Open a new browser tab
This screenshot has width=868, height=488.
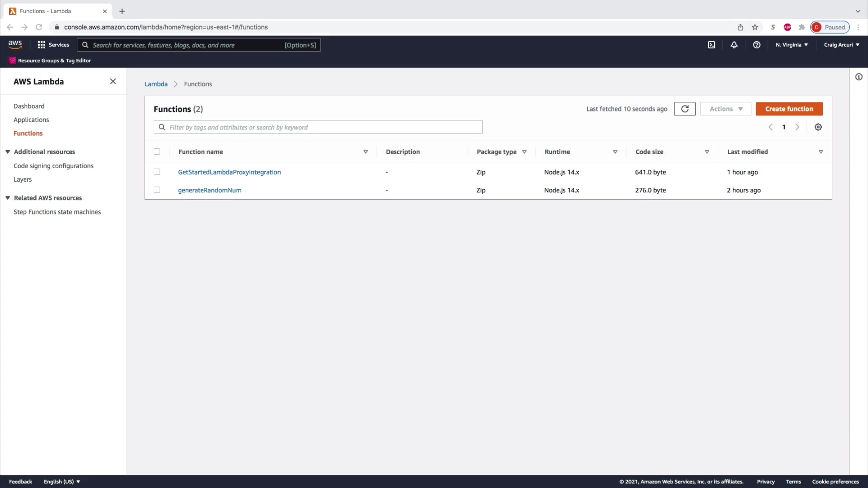[122, 11]
